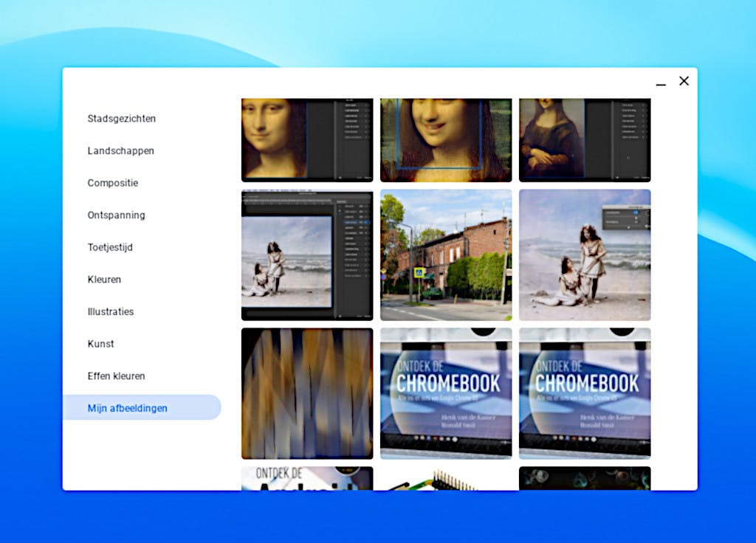This screenshot has height=543, width=756.
Task: Select the Ontdek de Android thumbnail
Action: pos(307,478)
